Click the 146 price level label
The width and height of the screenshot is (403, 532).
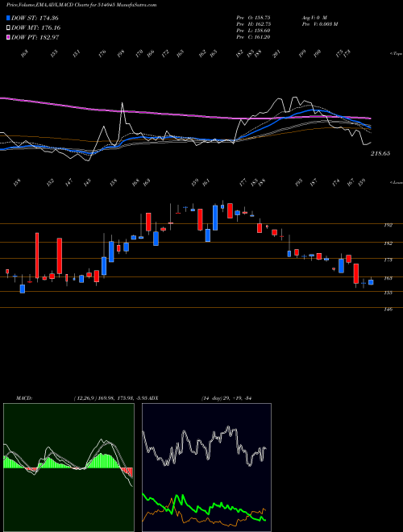388,309
